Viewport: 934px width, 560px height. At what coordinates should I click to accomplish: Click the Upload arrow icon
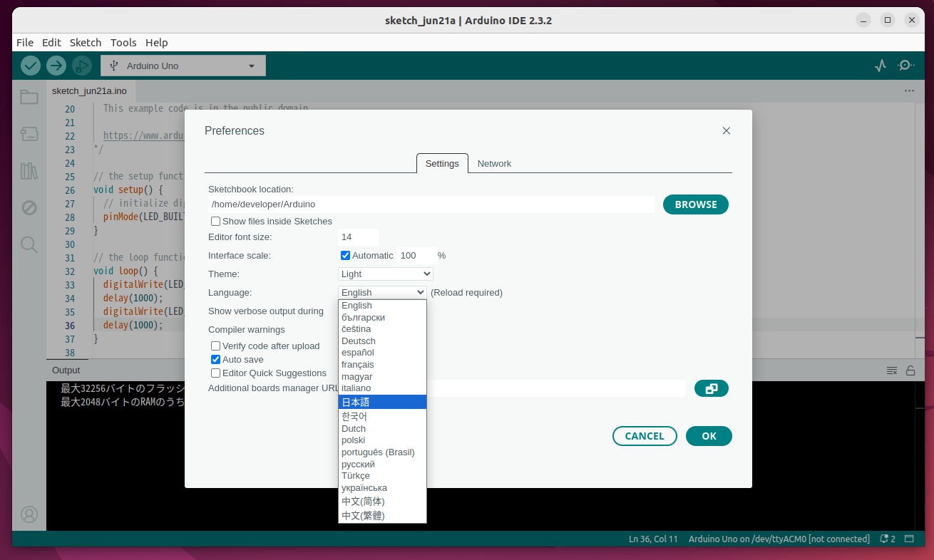pyautogui.click(x=56, y=65)
